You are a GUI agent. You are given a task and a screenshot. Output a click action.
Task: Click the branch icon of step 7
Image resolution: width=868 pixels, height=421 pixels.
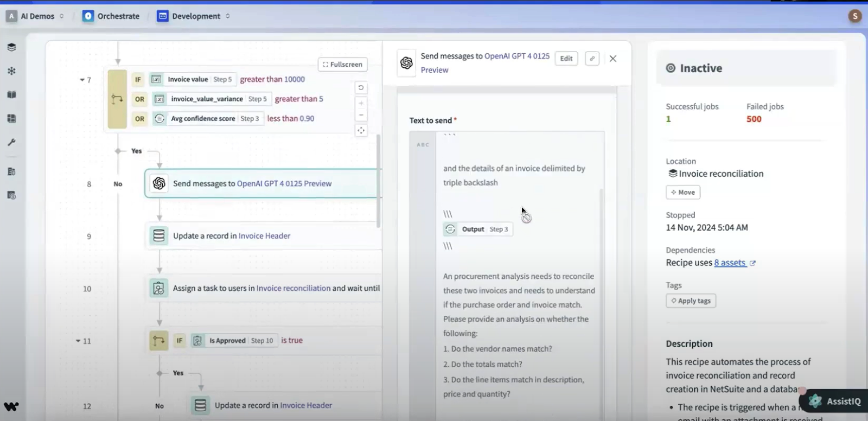click(x=117, y=99)
